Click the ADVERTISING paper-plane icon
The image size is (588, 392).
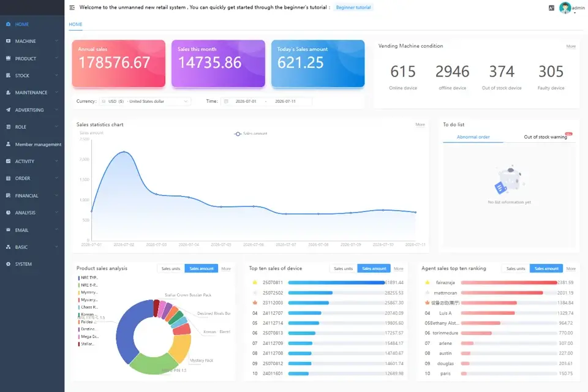coord(8,110)
